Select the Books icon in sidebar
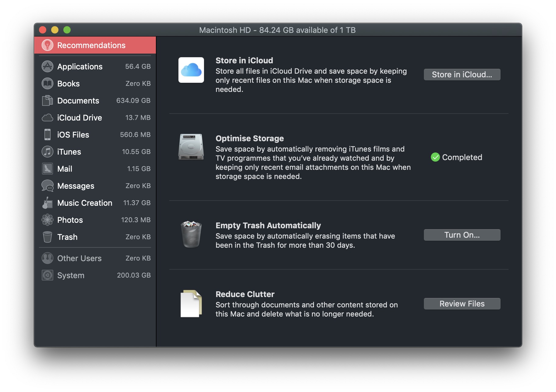The width and height of the screenshot is (556, 392). pos(48,83)
